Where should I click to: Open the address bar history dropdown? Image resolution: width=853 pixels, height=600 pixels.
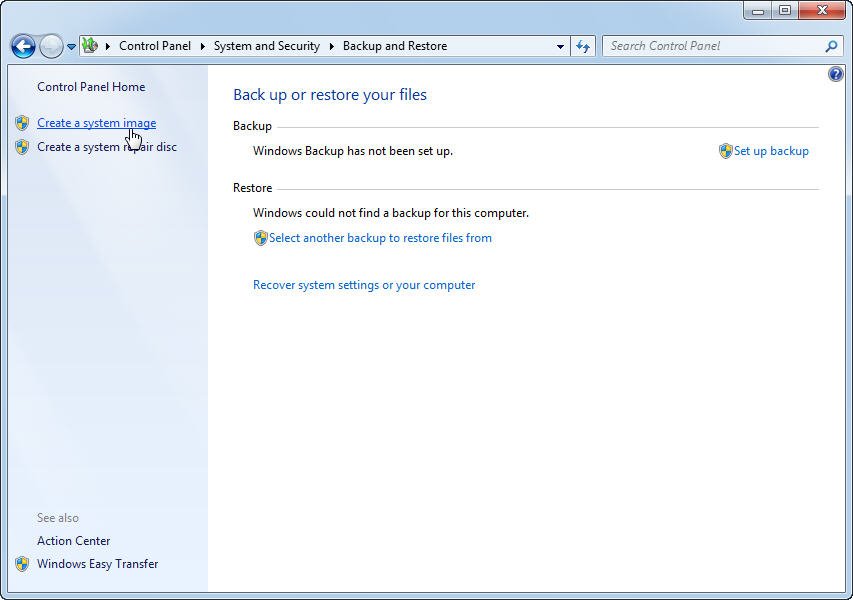pos(560,47)
